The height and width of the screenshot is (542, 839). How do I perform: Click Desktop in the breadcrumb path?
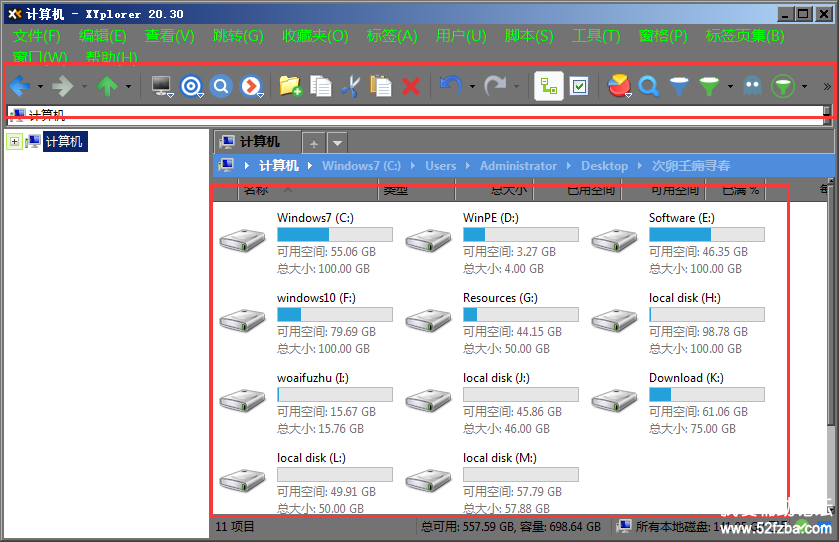tap(604, 166)
